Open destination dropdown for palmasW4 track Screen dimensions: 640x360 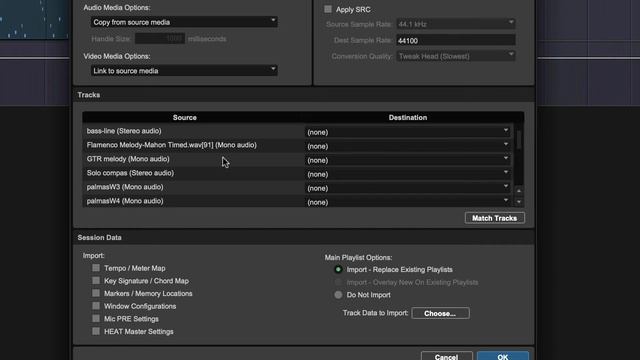408,202
